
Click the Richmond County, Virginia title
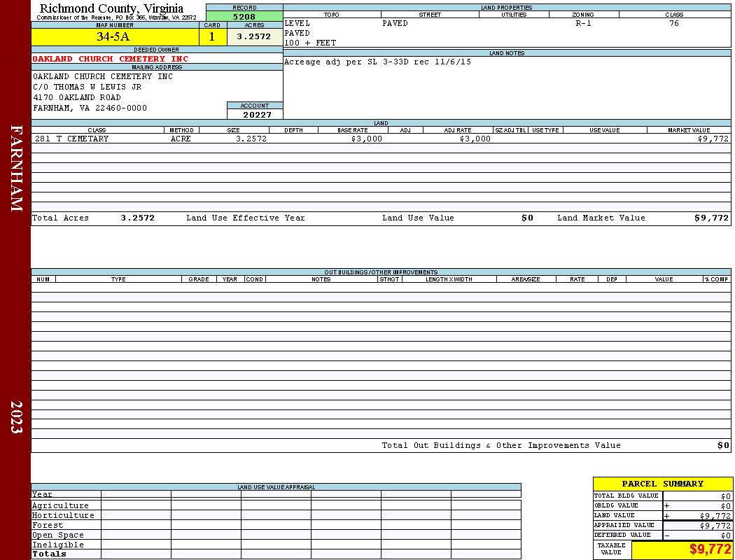[x=111, y=8]
